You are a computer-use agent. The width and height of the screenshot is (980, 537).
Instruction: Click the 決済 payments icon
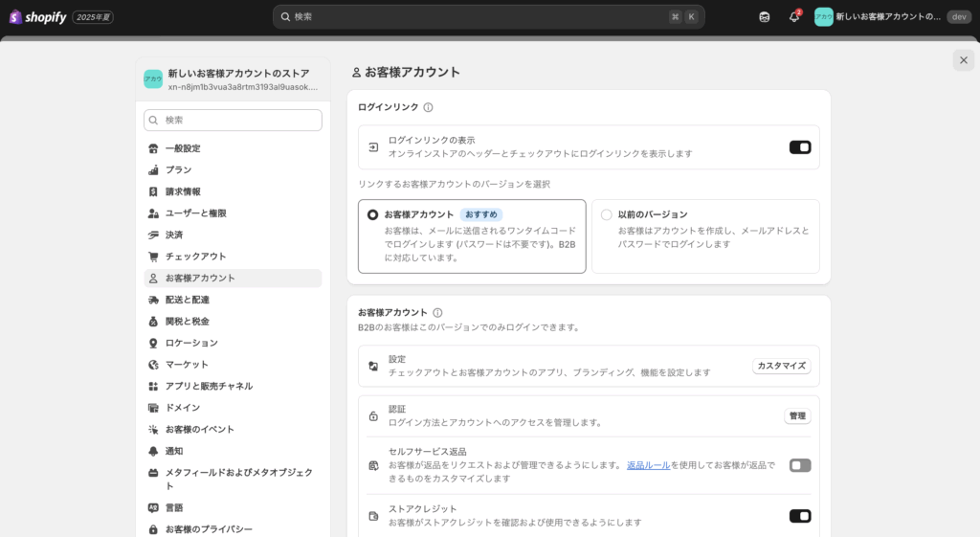click(x=153, y=235)
